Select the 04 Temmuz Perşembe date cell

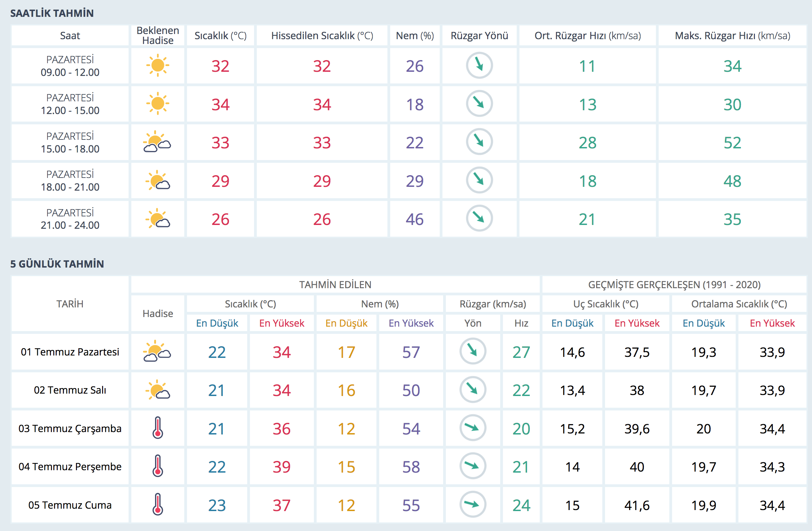pos(70,467)
